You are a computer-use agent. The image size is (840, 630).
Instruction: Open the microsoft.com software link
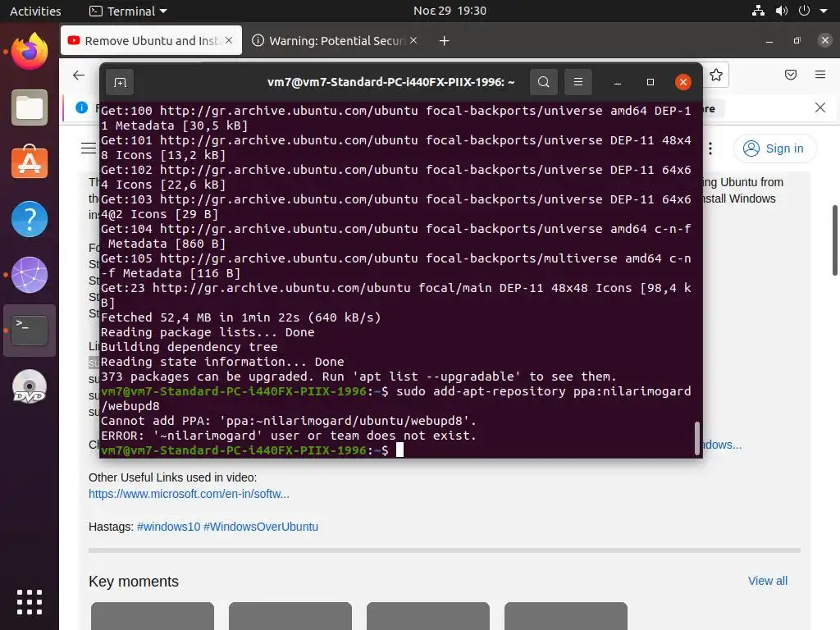[189, 494]
